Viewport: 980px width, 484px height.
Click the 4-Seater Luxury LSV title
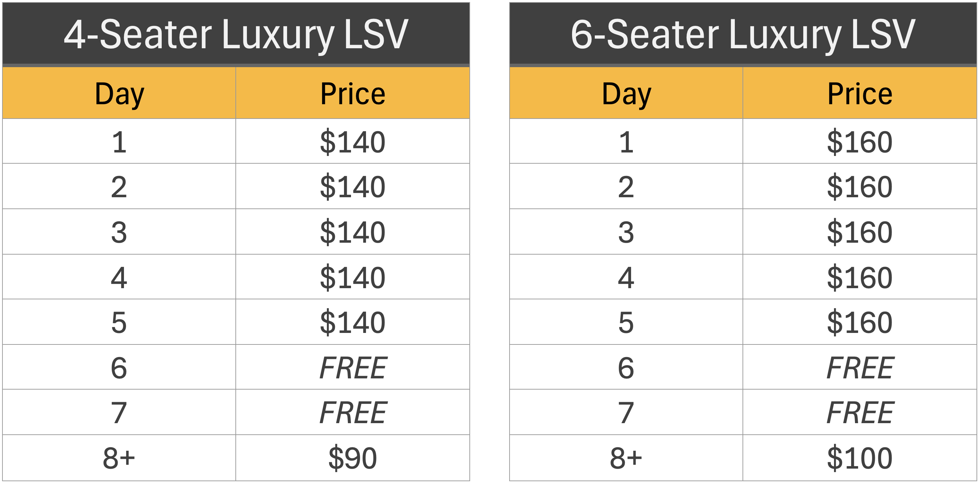click(x=236, y=34)
